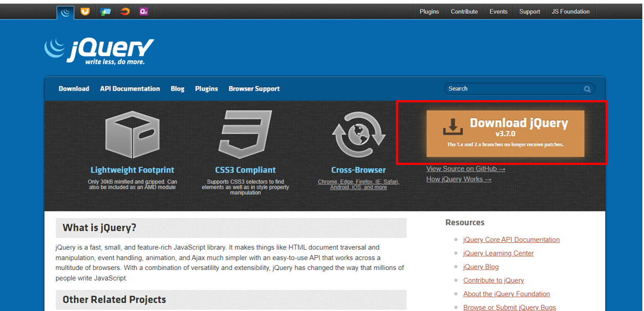
Task: Click the search magnifier icon
Action: click(x=588, y=89)
